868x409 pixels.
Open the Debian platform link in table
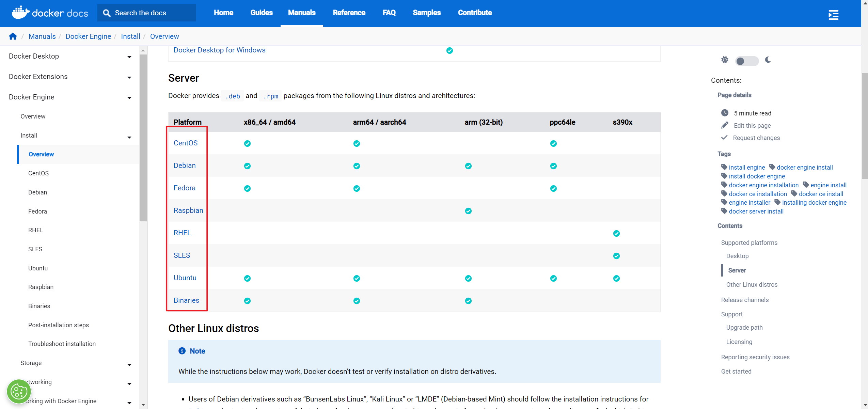coord(185,166)
